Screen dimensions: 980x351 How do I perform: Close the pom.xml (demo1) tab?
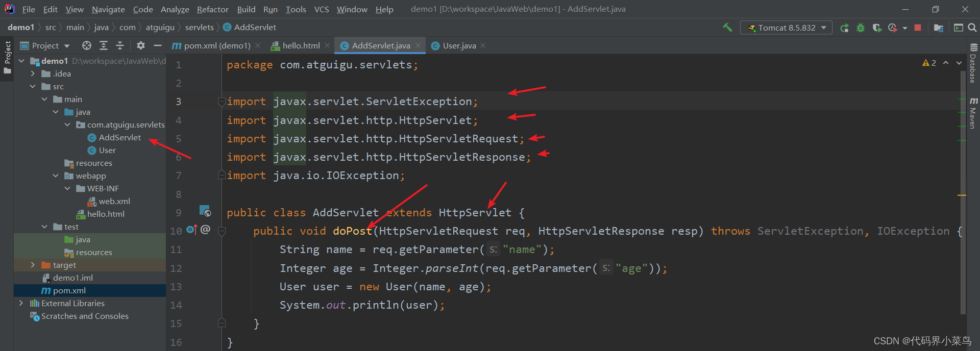[x=258, y=45]
